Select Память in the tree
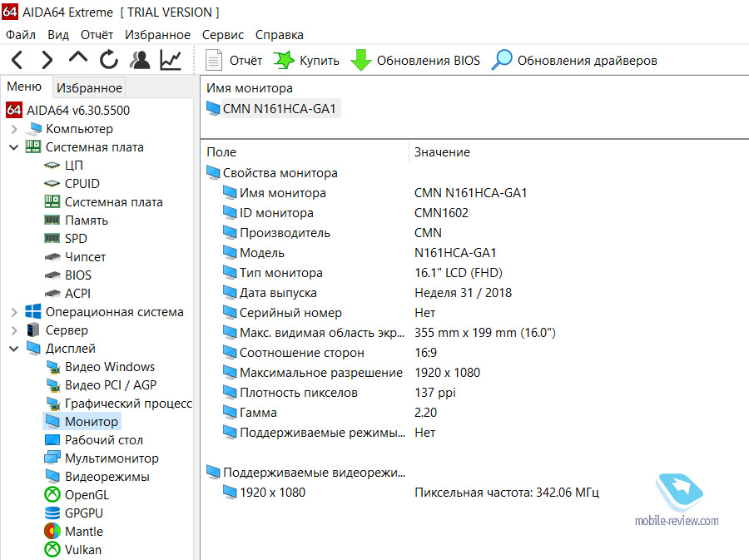 coord(76,221)
